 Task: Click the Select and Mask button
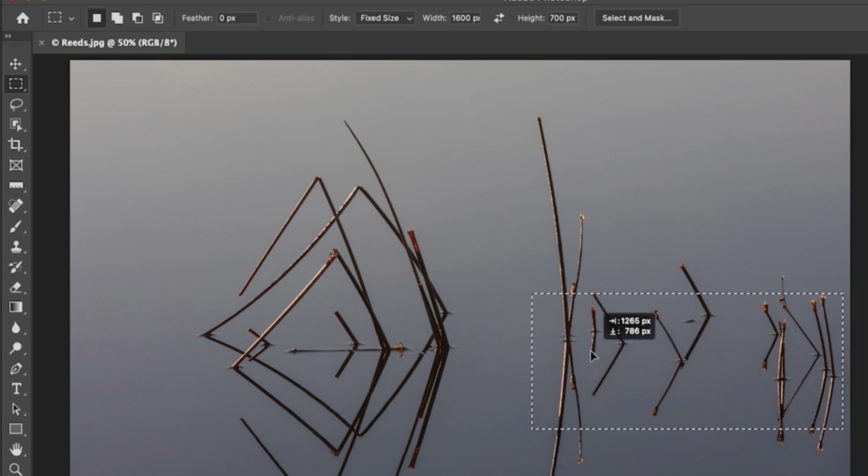pos(636,18)
